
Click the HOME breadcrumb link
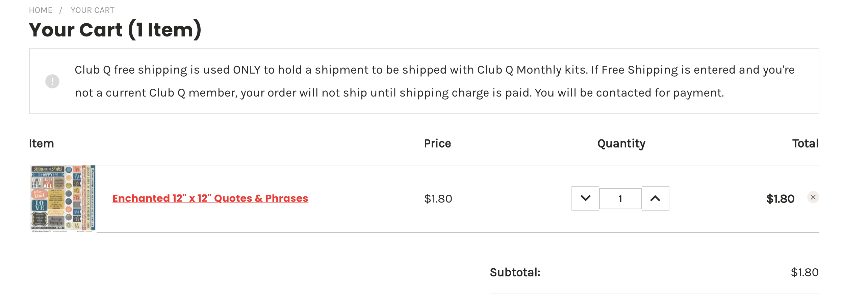click(x=41, y=10)
